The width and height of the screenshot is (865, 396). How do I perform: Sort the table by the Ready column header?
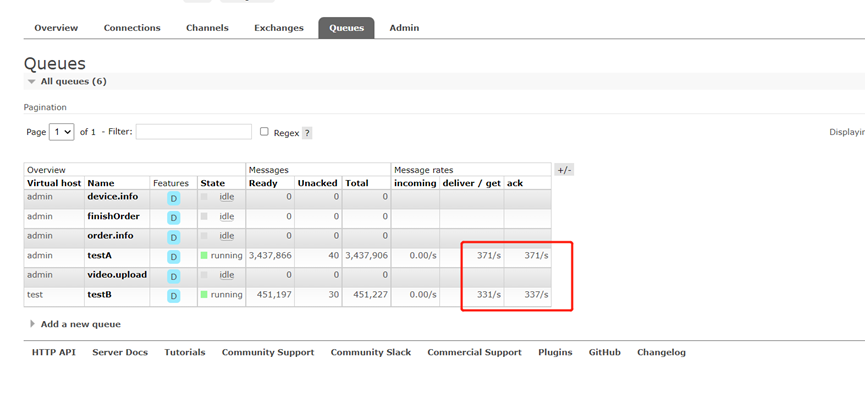tap(263, 183)
